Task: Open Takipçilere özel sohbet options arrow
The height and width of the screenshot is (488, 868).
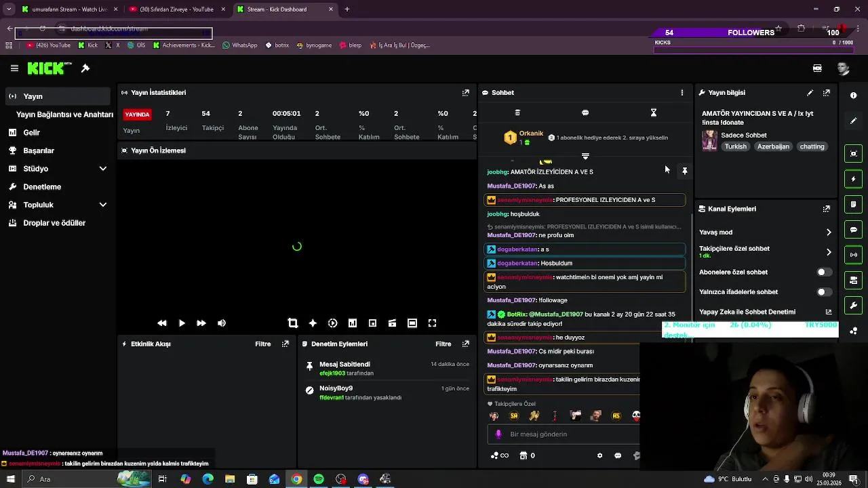Action: point(829,252)
